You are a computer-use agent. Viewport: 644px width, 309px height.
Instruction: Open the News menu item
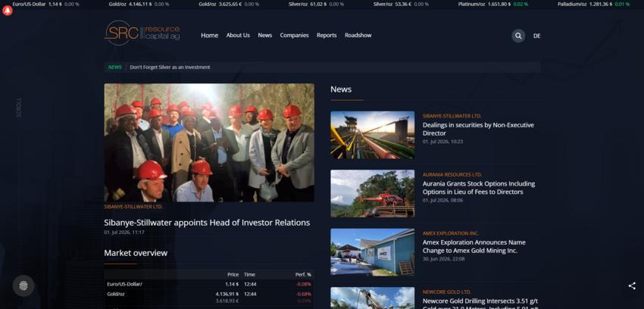(265, 36)
